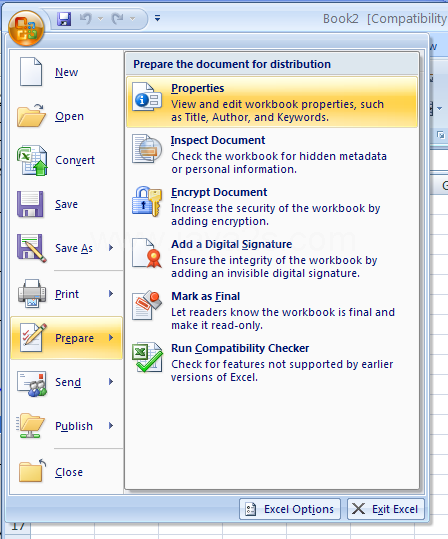Click the Mark as Final stamp icon

coord(147,305)
